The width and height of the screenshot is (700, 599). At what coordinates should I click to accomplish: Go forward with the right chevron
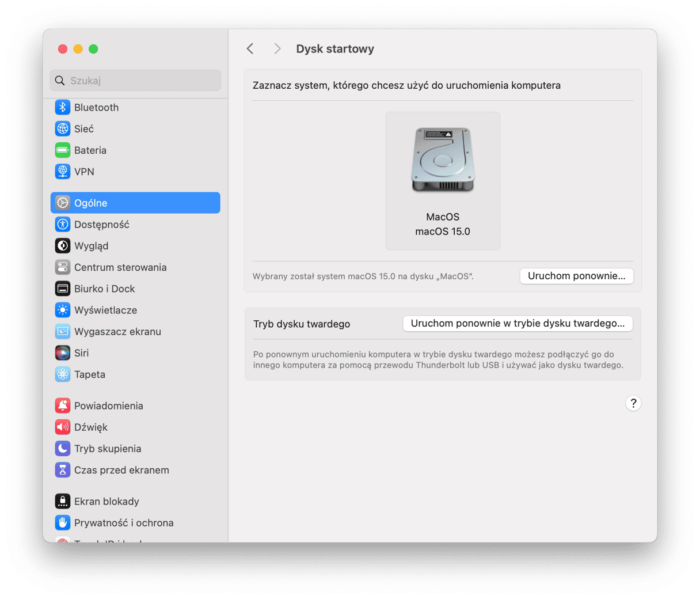click(277, 49)
